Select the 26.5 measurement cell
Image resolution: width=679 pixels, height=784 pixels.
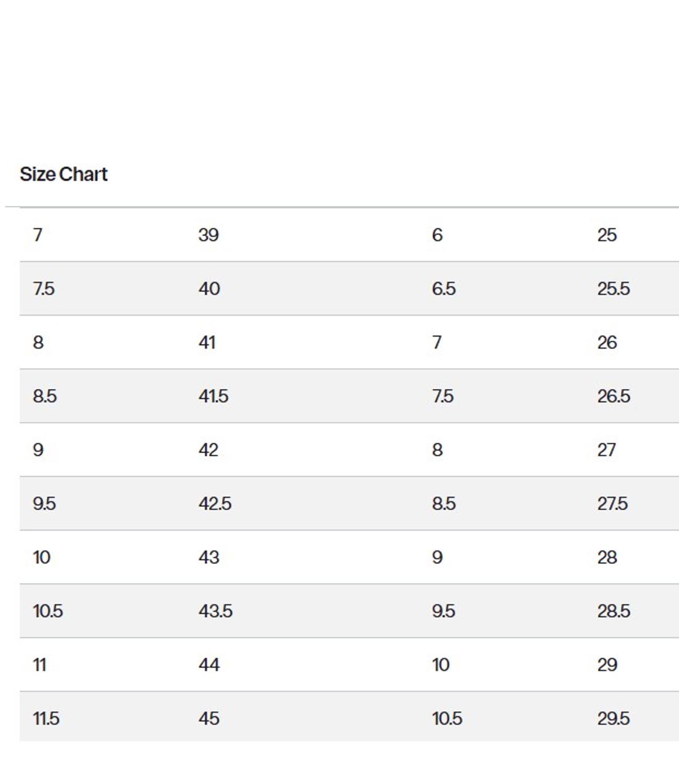pos(613,396)
